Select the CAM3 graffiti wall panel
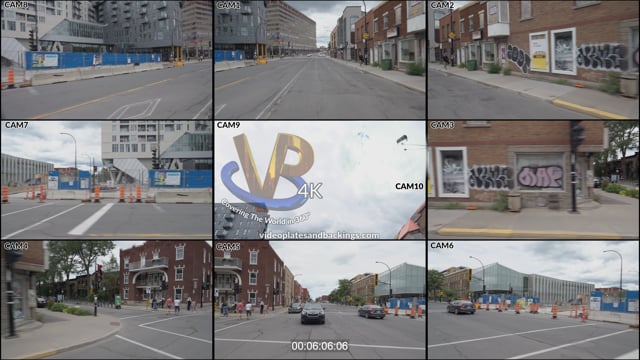The height and width of the screenshot is (360, 640). pyautogui.click(x=533, y=180)
